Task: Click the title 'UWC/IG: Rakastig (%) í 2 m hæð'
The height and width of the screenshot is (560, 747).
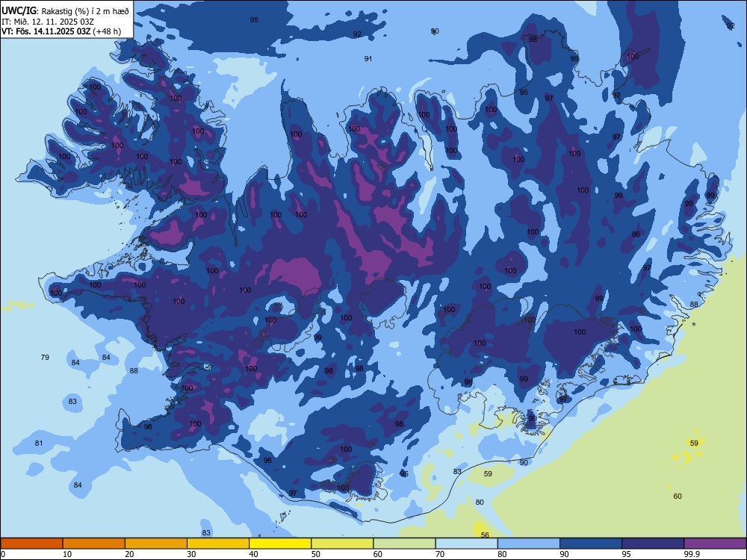Action: (x=65, y=10)
